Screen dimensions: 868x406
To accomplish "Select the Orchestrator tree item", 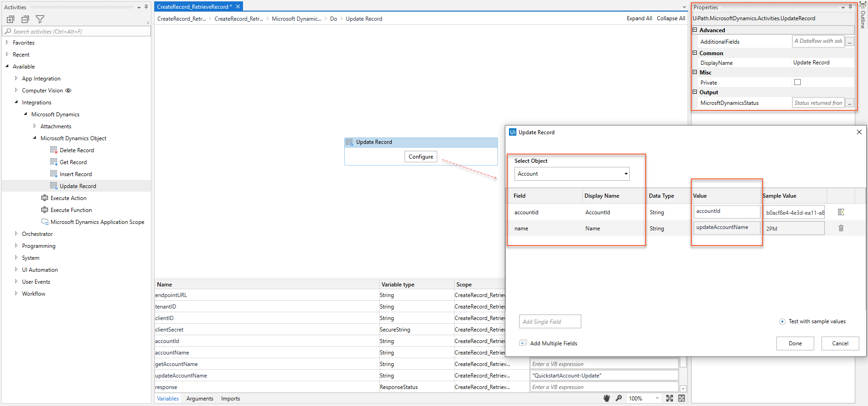I will point(37,234).
